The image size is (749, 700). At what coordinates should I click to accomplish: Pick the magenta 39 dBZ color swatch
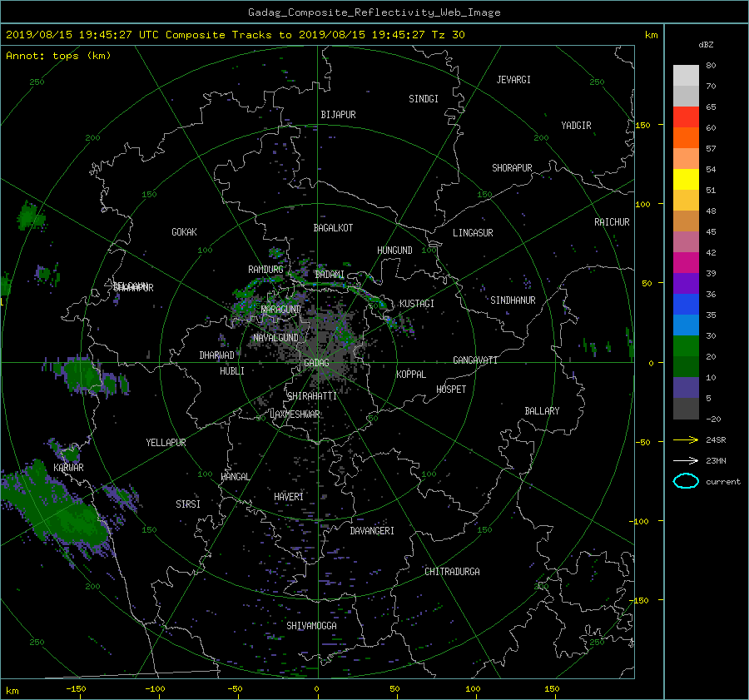click(x=686, y=262)
